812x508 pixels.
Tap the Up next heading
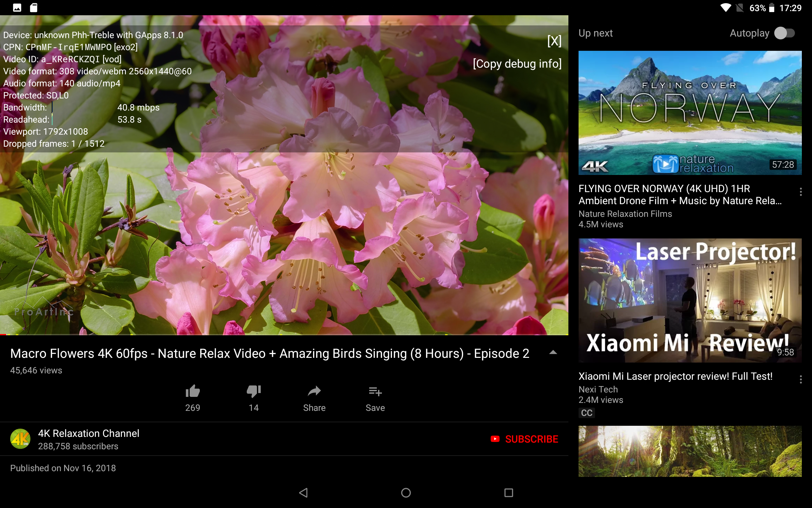tap(596, 33)
